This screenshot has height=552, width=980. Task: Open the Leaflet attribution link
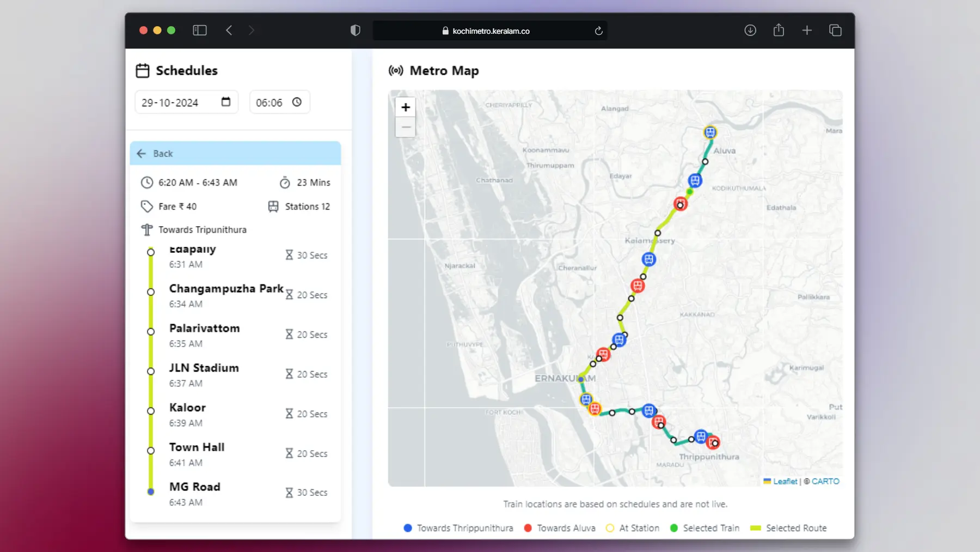[785, 482]
